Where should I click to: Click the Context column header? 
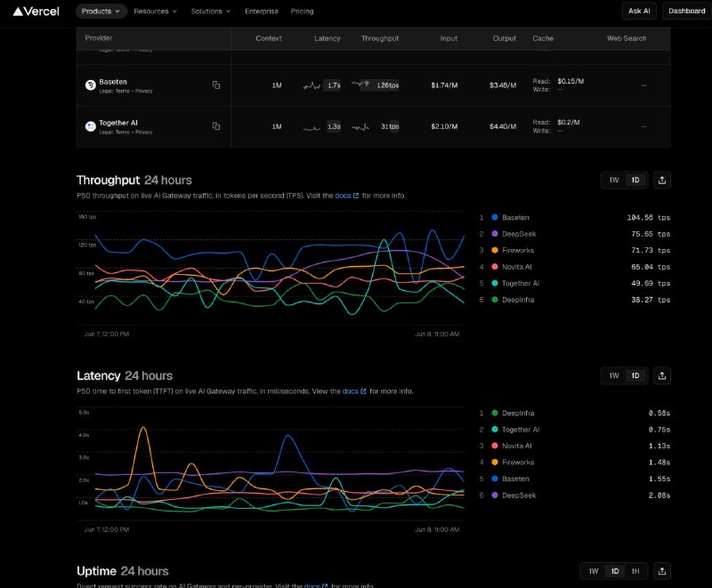(269, 38)
